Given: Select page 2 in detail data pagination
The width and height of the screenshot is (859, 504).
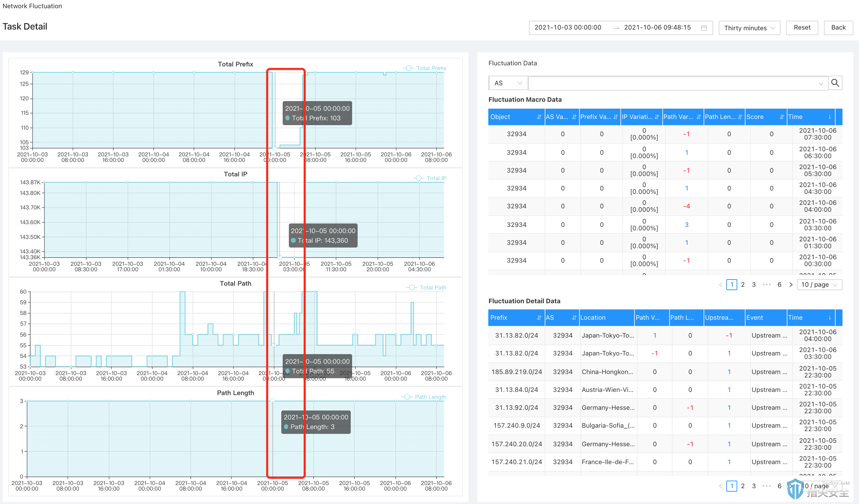Looking at the screenshot, I should [x=743, y=486].
